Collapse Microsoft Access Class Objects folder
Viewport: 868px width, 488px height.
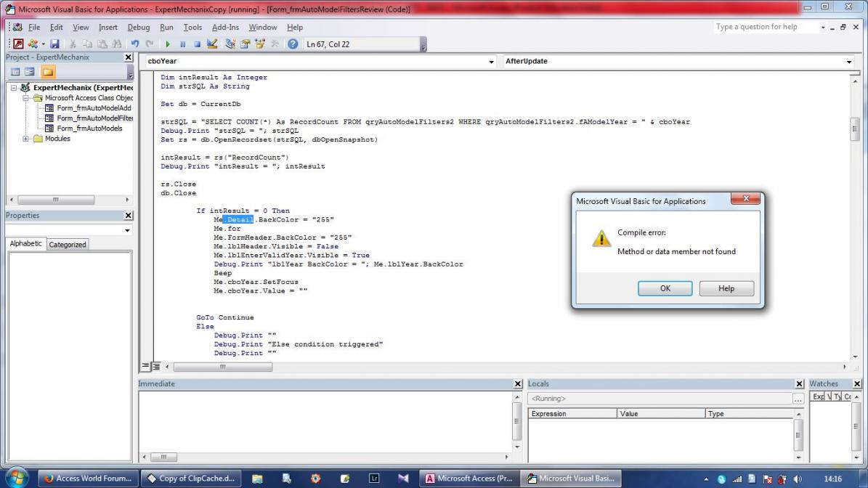pos(25,98)
